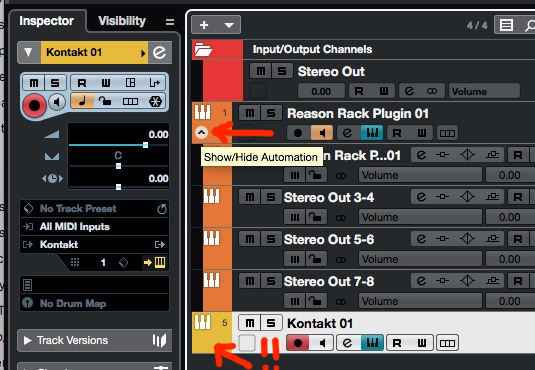Click the volume slider in the Inspector
This screenshot has height=370, width=535.
pos(118,145)
